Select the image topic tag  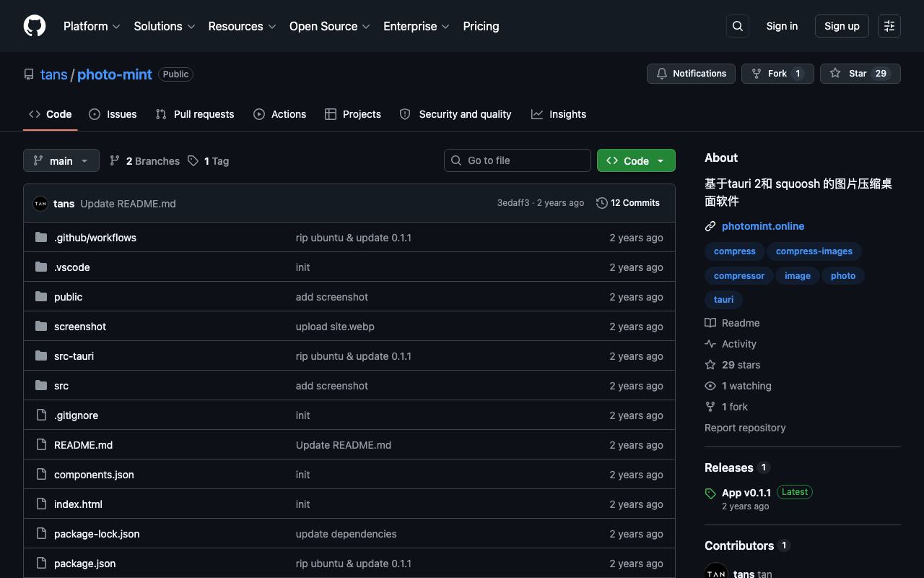[x=798, y=276]
